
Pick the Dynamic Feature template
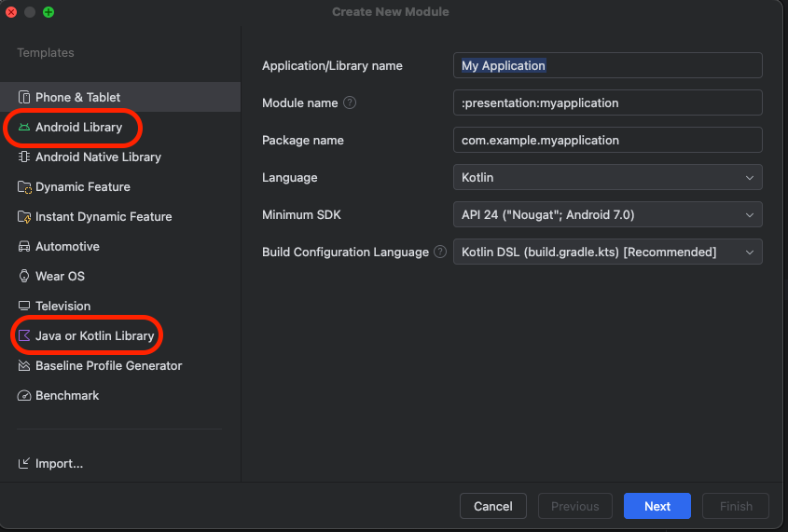coord(120,186)
